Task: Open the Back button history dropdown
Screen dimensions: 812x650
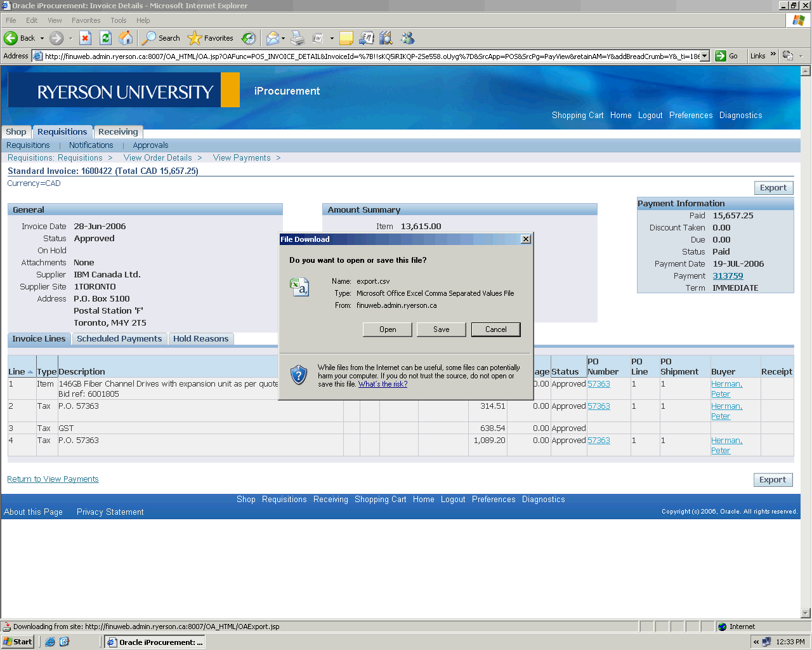Action: click(x=42, y=38)
